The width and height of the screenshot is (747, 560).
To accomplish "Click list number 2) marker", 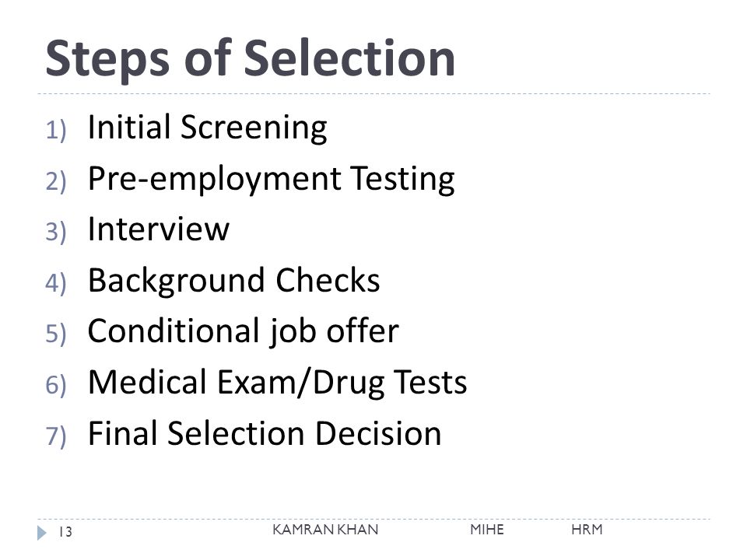I will [x=56, y=181].
